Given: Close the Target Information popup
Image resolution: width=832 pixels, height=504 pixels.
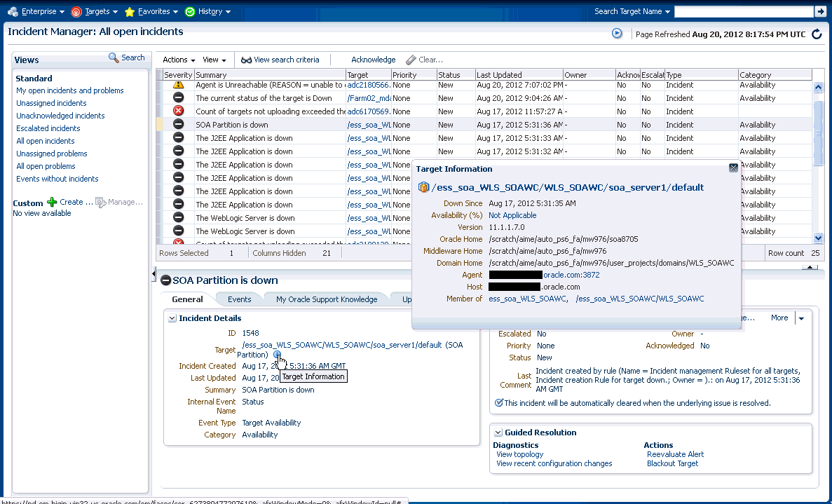Looking at the screenshot, I should 733,168.
